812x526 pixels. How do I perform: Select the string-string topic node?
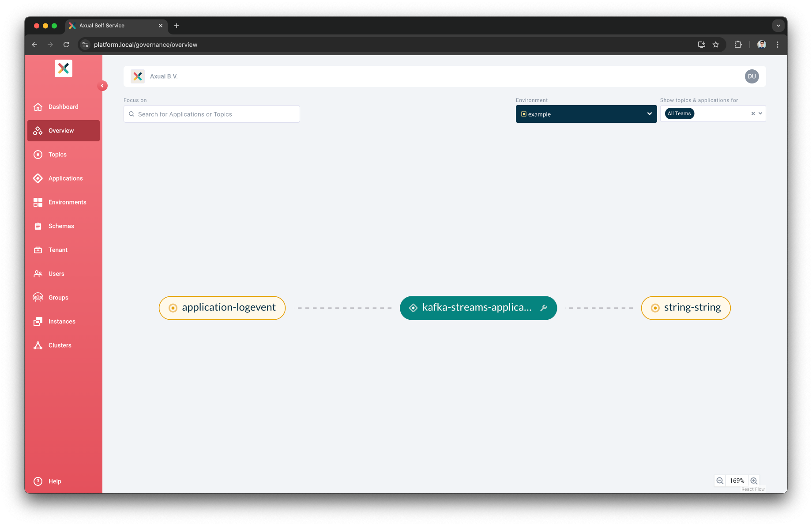click(x=686, y=308)
